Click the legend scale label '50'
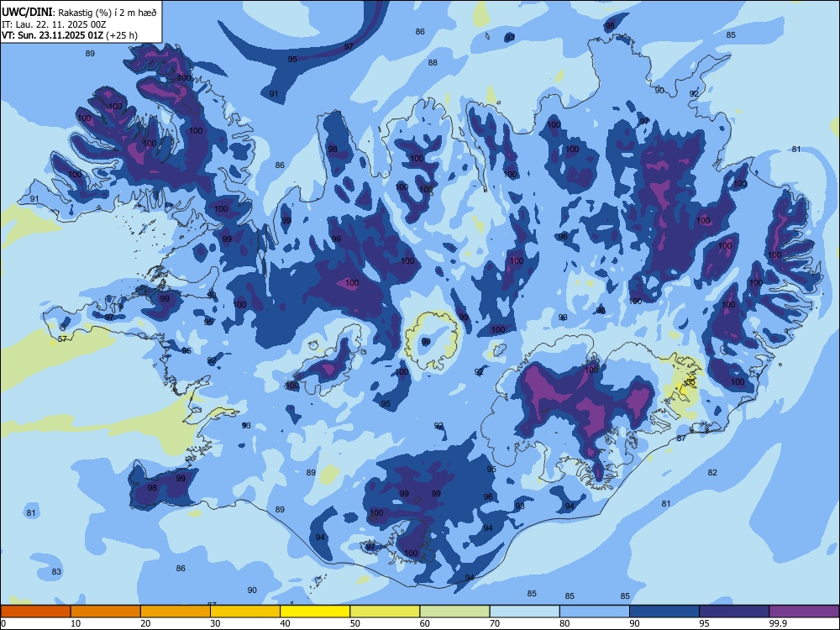Image resolution: width=840 pixels, height=630 pixels. click(x=355, y=623)
